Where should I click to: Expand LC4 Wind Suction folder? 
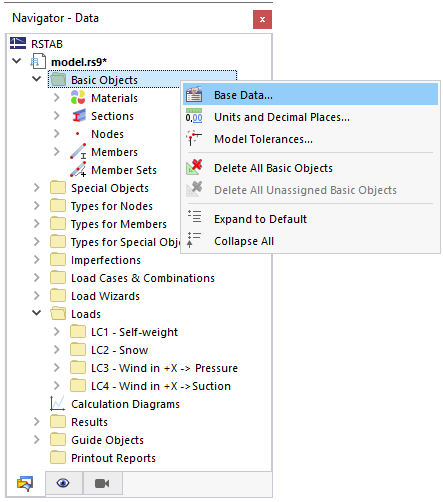coord(57,386)
